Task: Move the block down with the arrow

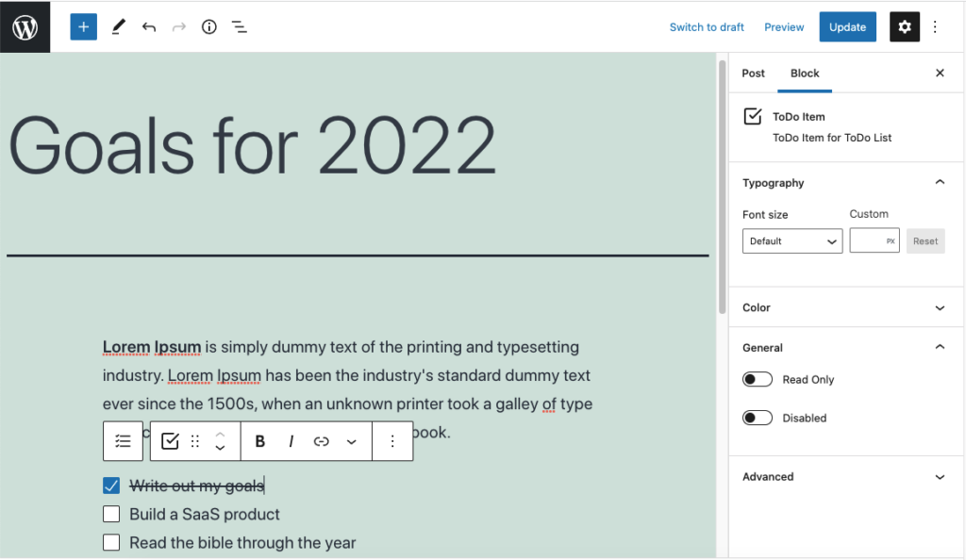Action: pos(220,448)
